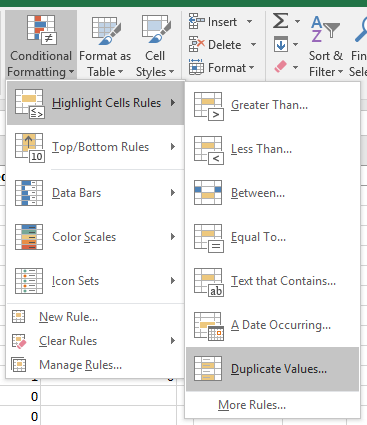
Task: Open the Clear dropdown arrow
Action: pyautogui.click(x=296, y=67)
